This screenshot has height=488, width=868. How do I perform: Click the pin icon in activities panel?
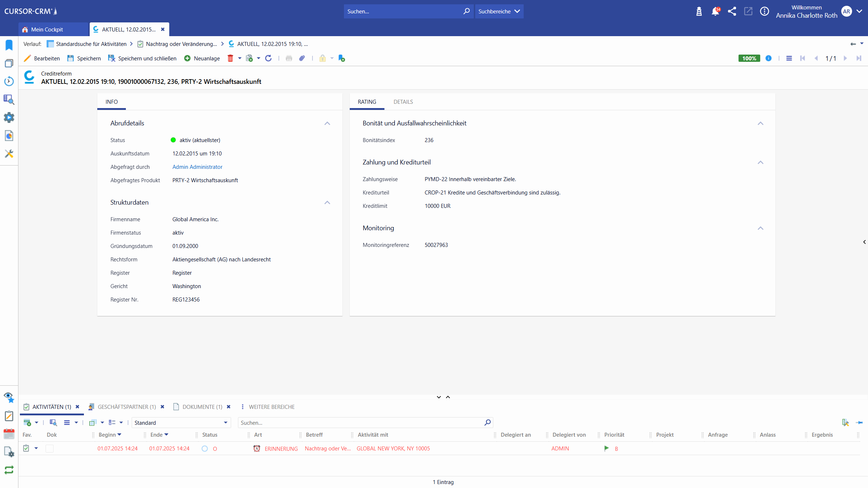click(x=859, y=423)
